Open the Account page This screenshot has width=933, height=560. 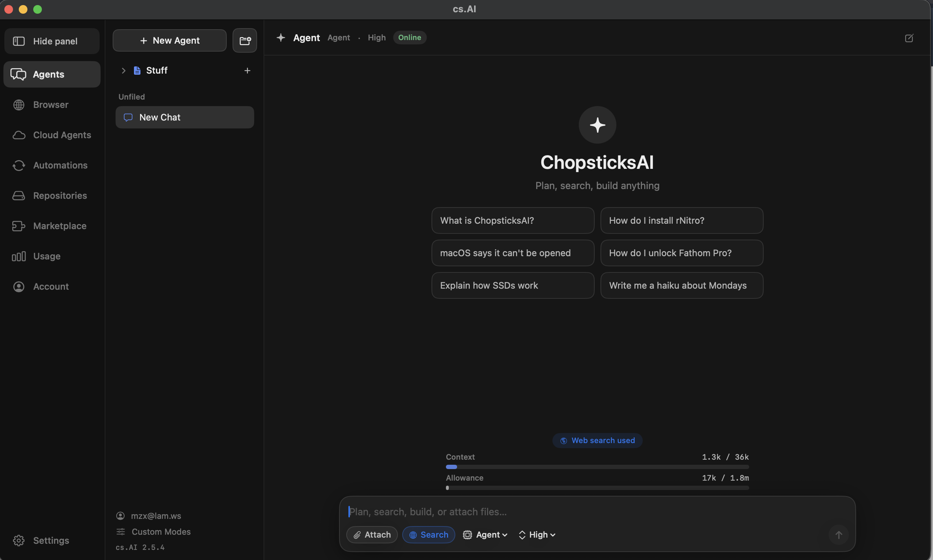click(52, 286)
